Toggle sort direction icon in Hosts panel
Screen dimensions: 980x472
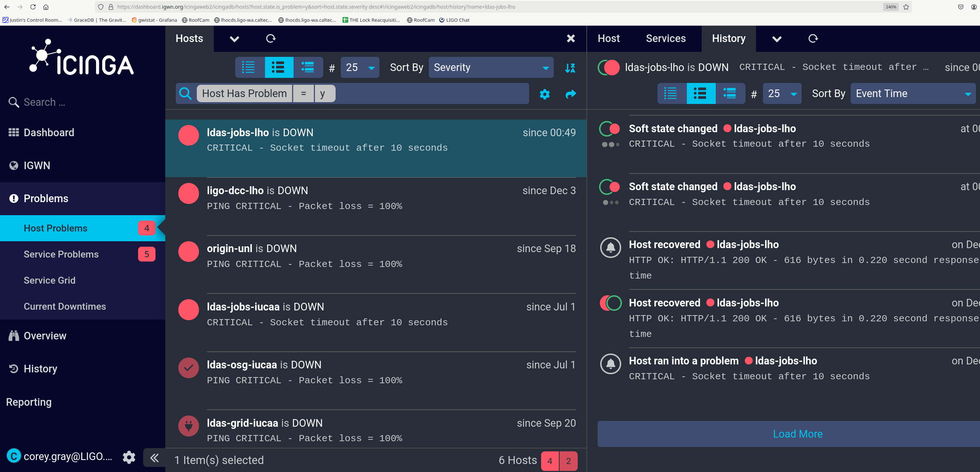pos(570,68)
